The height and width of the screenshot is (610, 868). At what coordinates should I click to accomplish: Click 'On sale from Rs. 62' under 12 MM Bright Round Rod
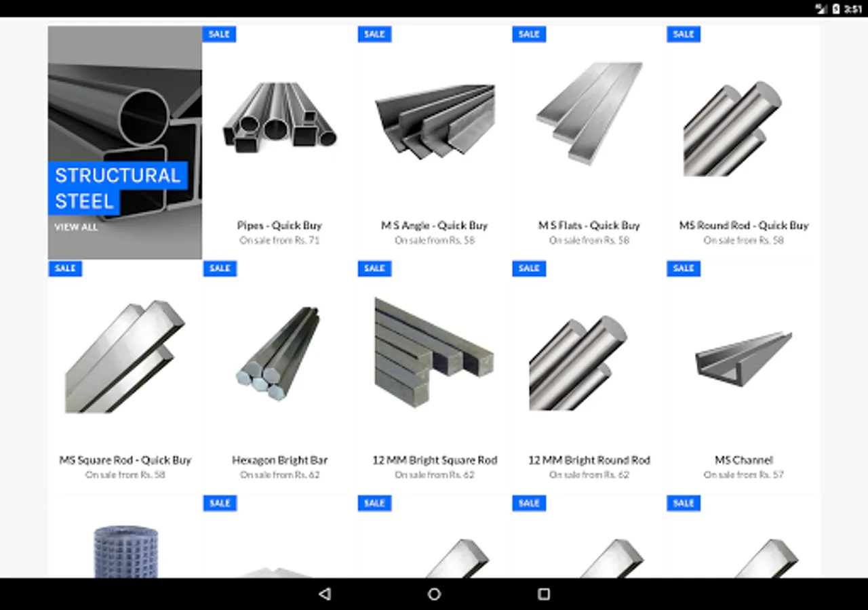[x=589, y=475]
